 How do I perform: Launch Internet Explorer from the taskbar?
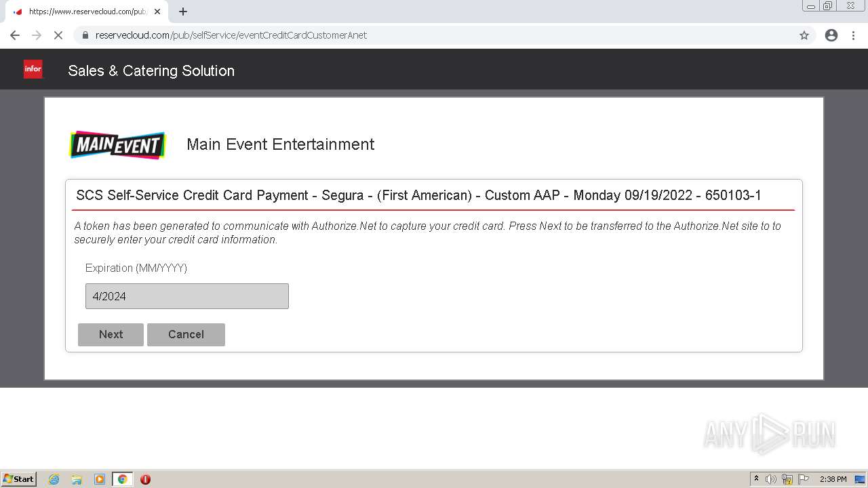click(x=54, y=479)
